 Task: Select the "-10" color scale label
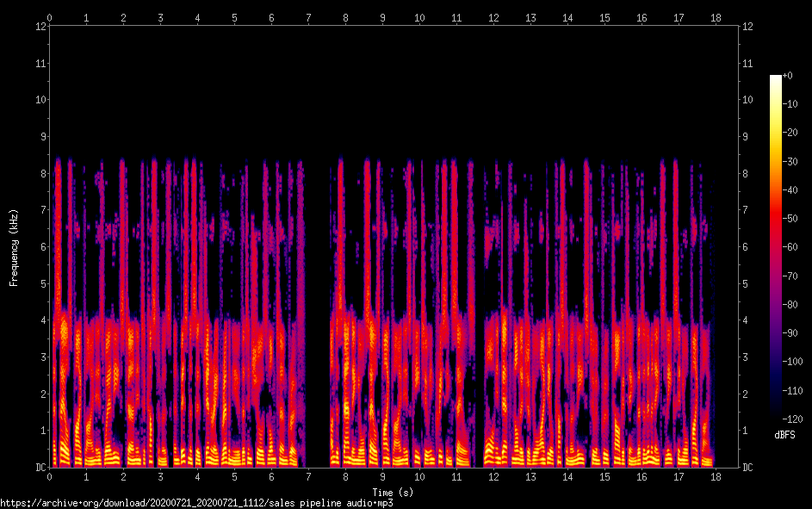pos(790,104)
